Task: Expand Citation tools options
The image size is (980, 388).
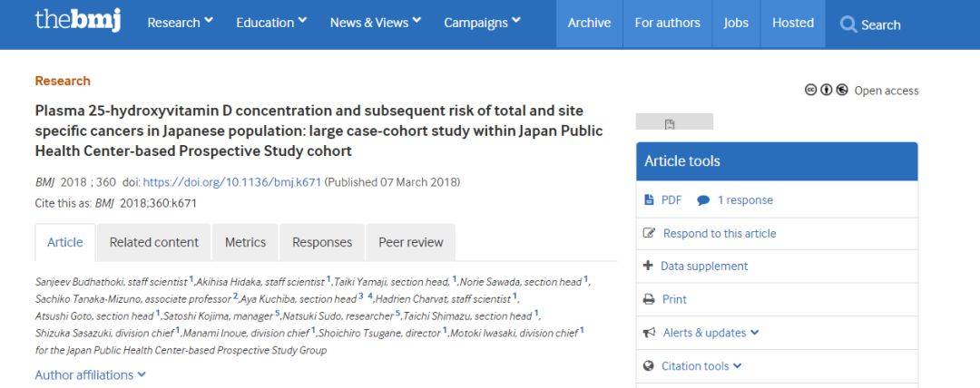Action: (701, 366)
